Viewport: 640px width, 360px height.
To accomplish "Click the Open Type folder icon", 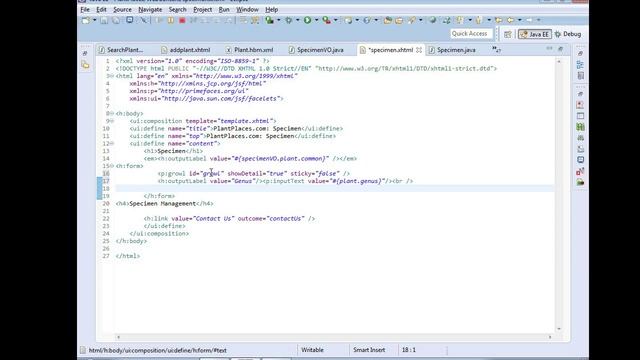I will pyautogui.click(x=388, y=20).
